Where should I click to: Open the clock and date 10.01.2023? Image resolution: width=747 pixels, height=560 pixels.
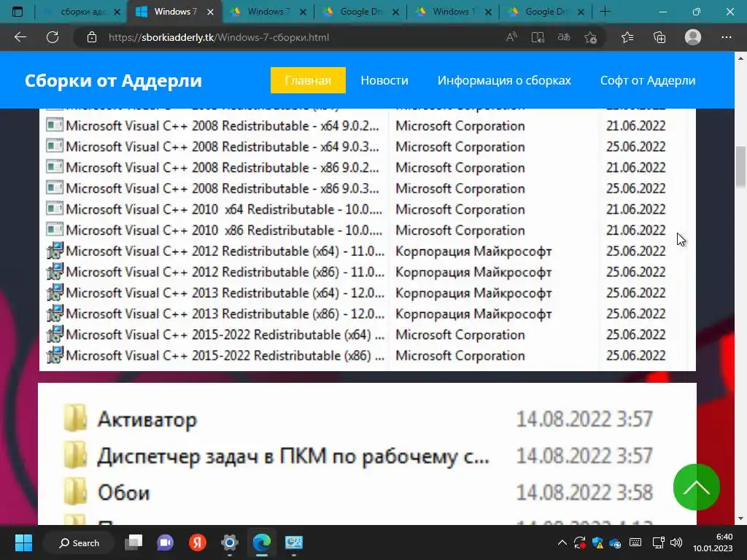click(x=713, y=542)
